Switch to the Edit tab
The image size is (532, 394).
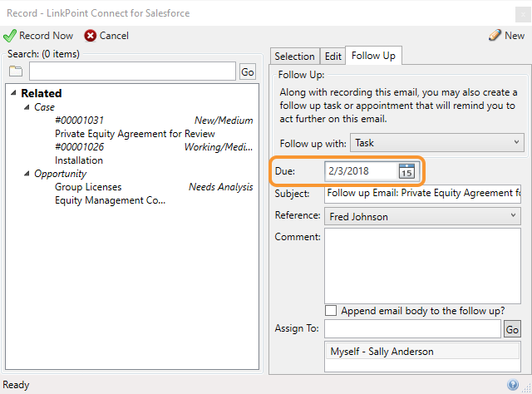tap(332, 56)
